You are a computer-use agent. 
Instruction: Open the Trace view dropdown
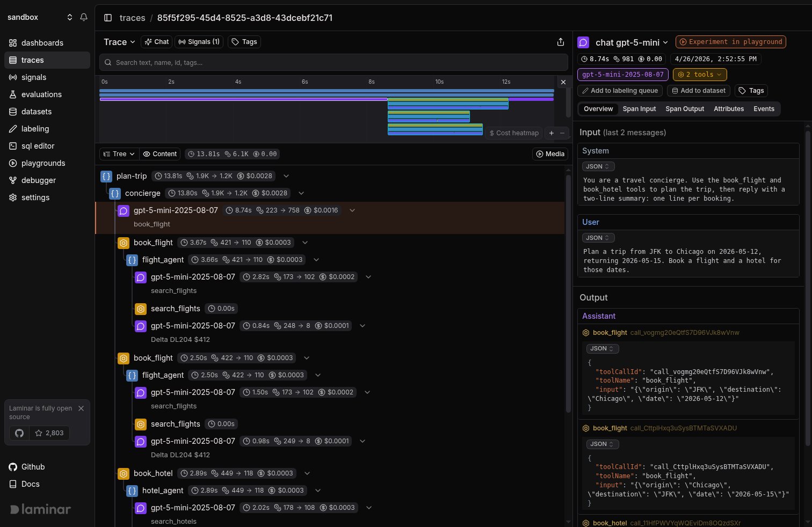point(119,42)
